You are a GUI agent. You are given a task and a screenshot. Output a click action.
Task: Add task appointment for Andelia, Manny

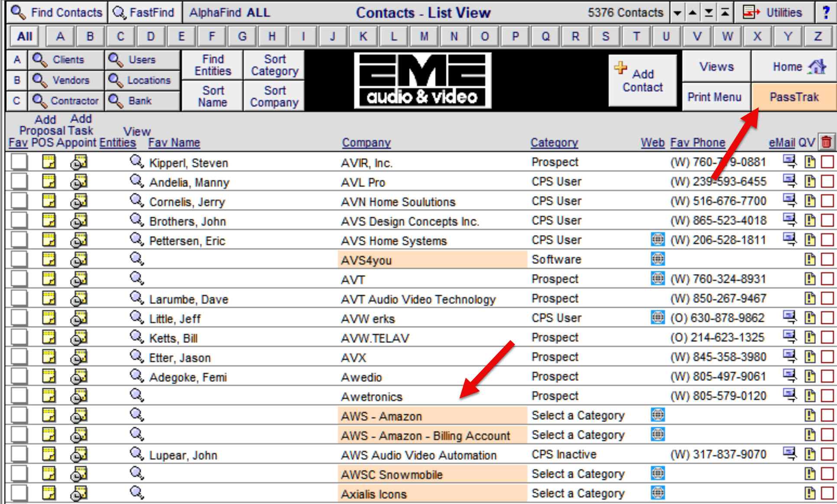79,181
